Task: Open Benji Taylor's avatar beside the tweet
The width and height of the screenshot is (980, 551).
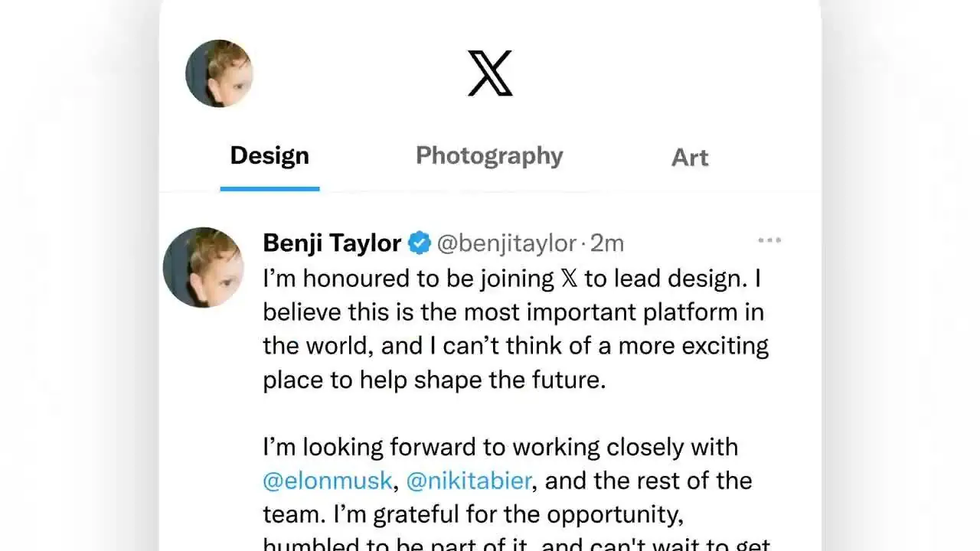Action: click(204, 267)
